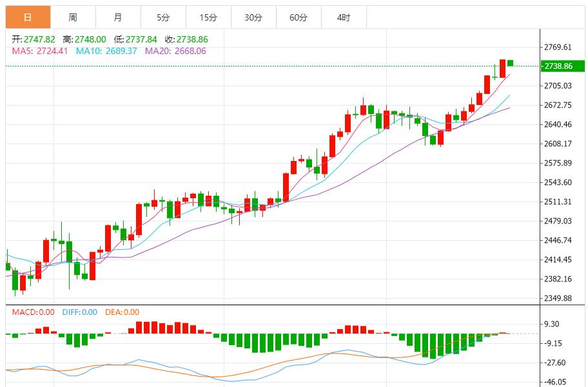Select the 日 daily chart tab

[28, 17]
